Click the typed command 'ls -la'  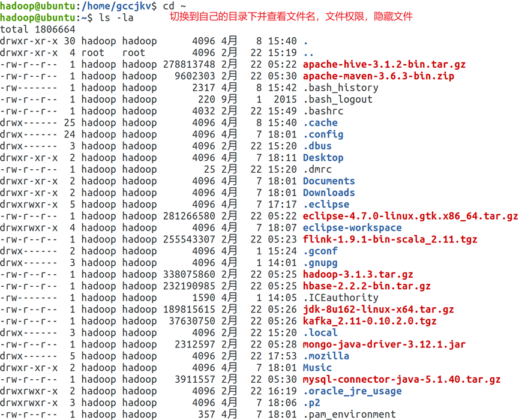coord(116,17)
